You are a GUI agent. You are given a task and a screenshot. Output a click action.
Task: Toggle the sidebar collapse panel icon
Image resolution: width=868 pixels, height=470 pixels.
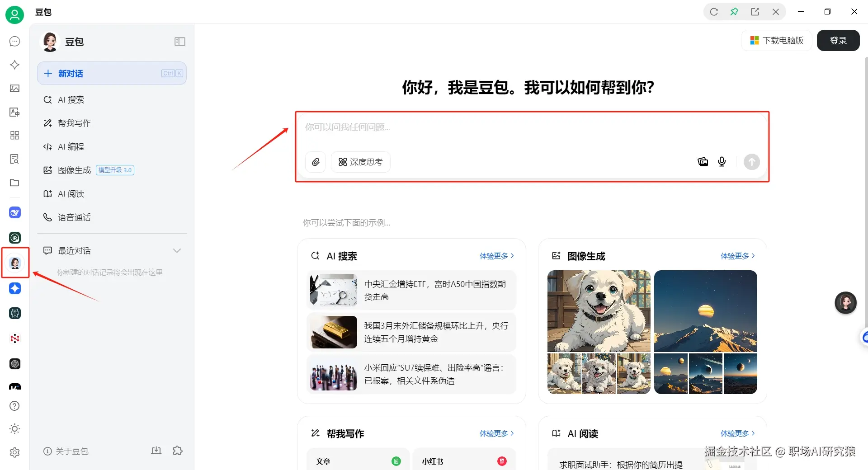click(x=179, y=42)
